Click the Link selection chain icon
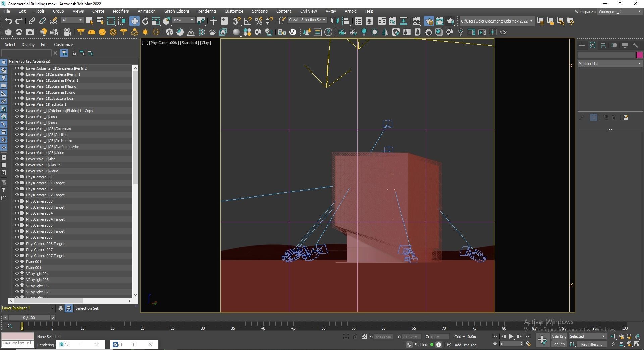The image size is (644, 350). (x=32, y=21)
